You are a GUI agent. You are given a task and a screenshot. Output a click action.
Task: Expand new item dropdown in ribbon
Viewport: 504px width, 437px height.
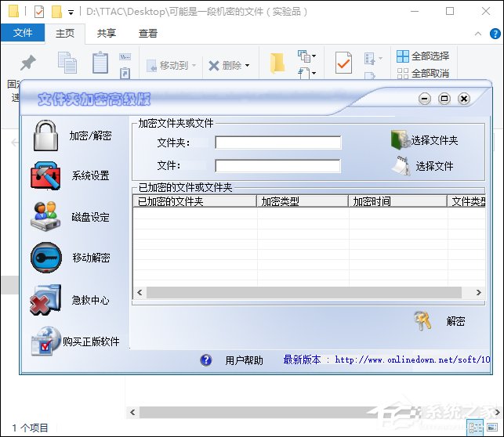tap(314, 56)
